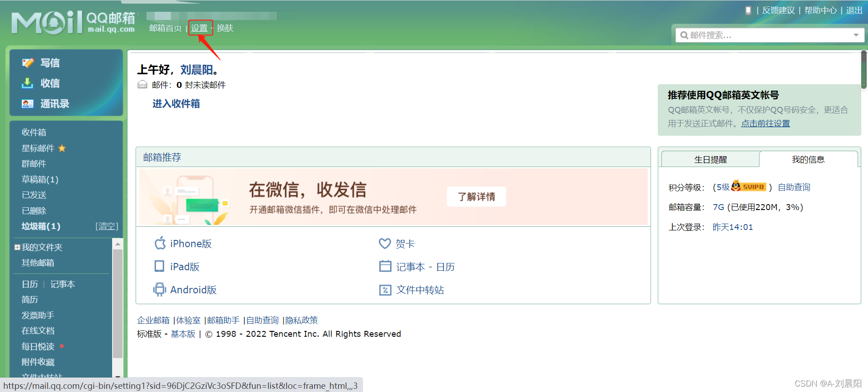
Task: Open the 进入收件箱 link
Action: (x=176, y=104)
